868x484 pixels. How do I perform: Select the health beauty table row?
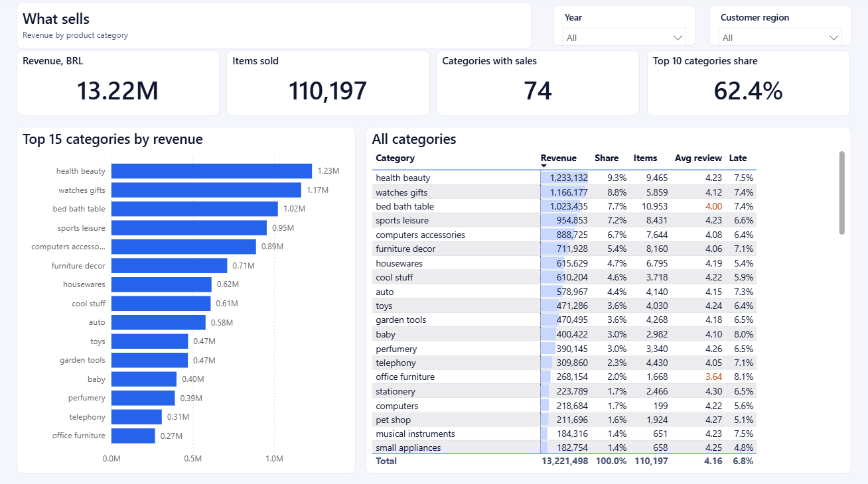(x=564, y=178)
